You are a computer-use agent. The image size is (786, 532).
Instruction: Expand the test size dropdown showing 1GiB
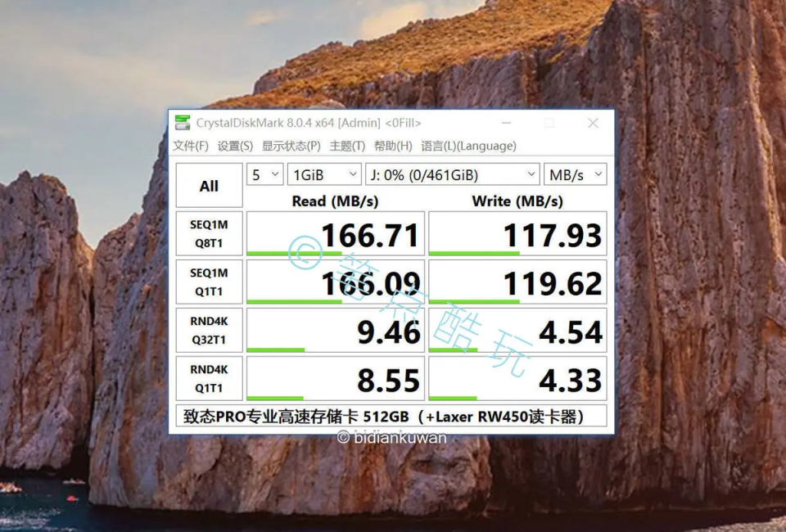pyautogui.click(x=324, y=174)
